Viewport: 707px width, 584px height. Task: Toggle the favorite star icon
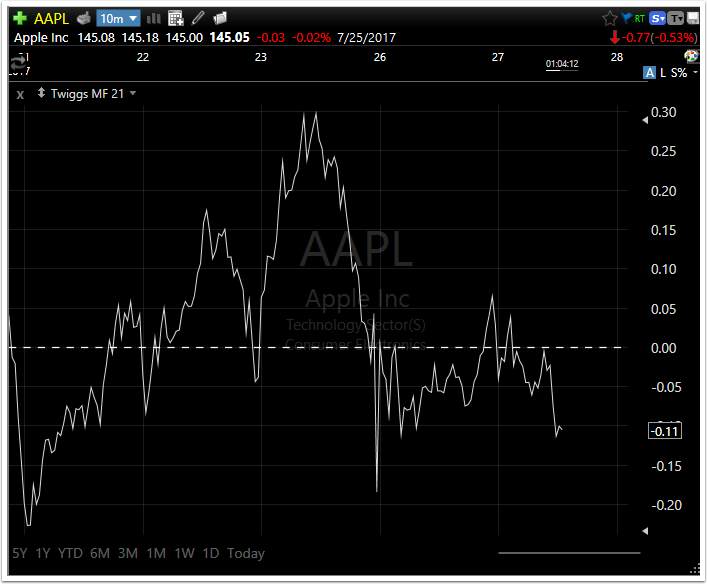[609, 18]
